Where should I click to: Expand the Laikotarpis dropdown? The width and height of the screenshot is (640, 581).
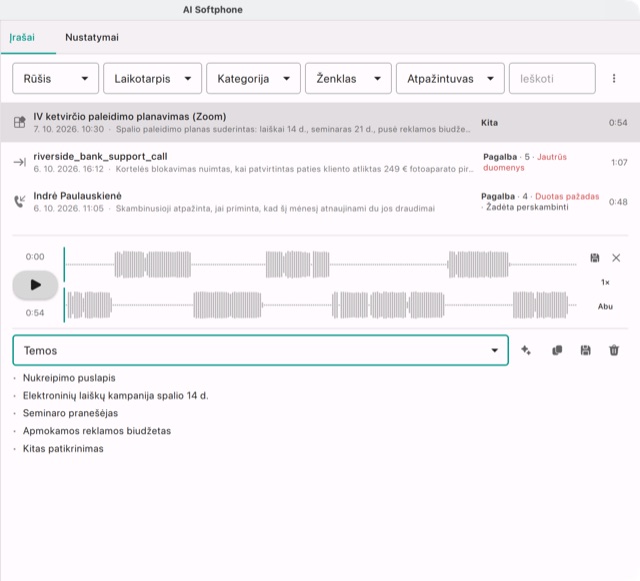(152, 78)
